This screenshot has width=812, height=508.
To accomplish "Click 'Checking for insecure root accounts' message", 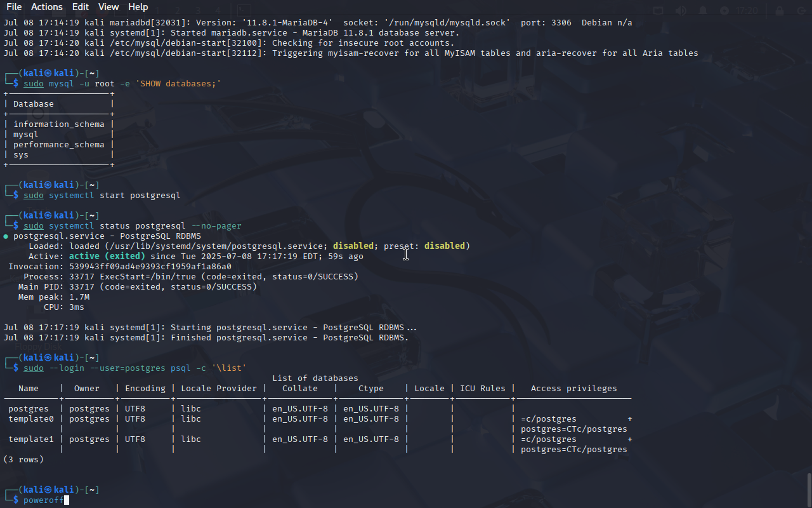I will click(363, 43).
